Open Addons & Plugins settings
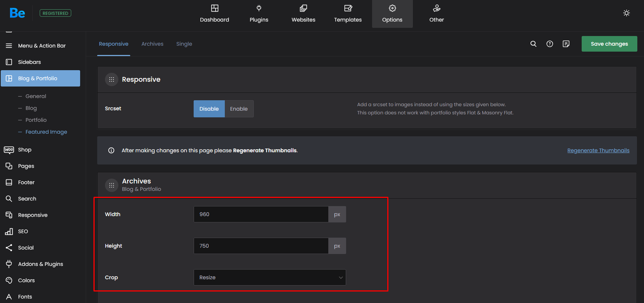This screenshot has height=303, width=644. [40, 264]
